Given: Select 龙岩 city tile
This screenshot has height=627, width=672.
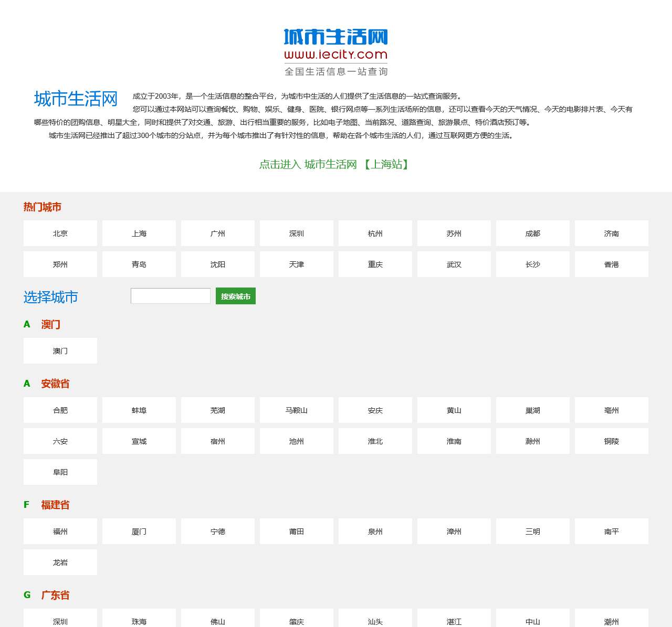Looking at the screenshot, I should pyautogui.click(x=60, y=562).
